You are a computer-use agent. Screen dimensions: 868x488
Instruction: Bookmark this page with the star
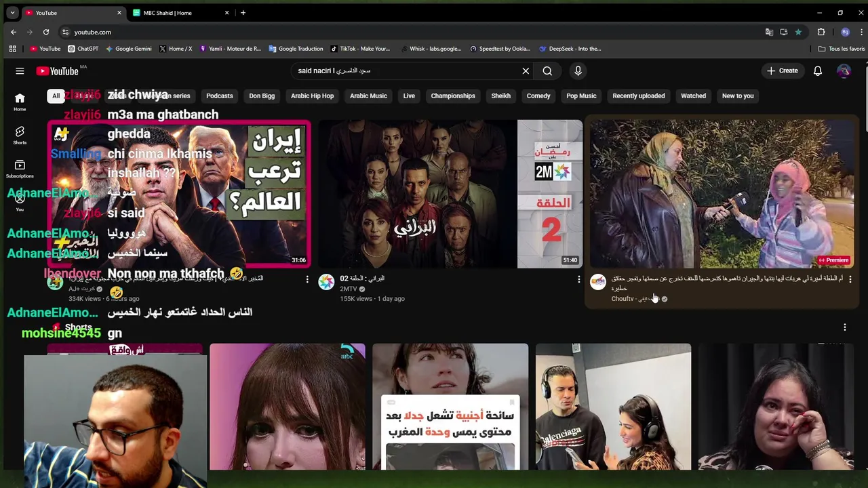(x=798, y=32)
